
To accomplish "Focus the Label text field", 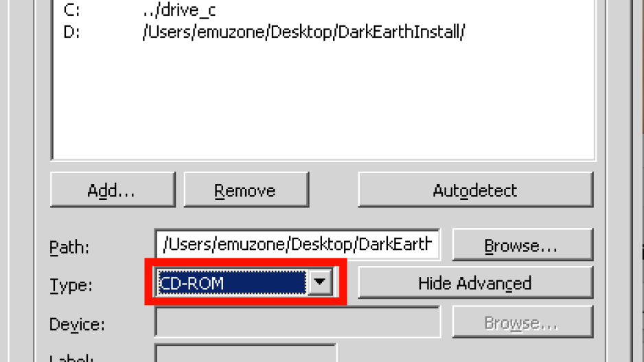I will point(246,354).
